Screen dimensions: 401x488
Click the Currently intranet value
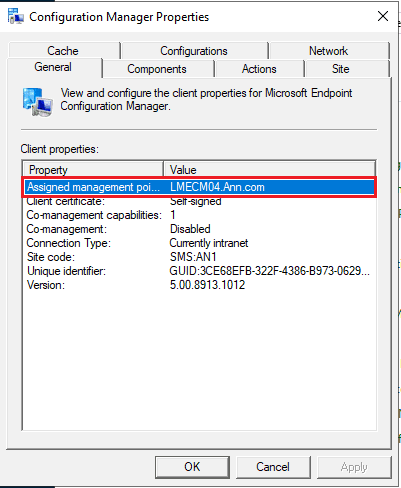point(209,243)
